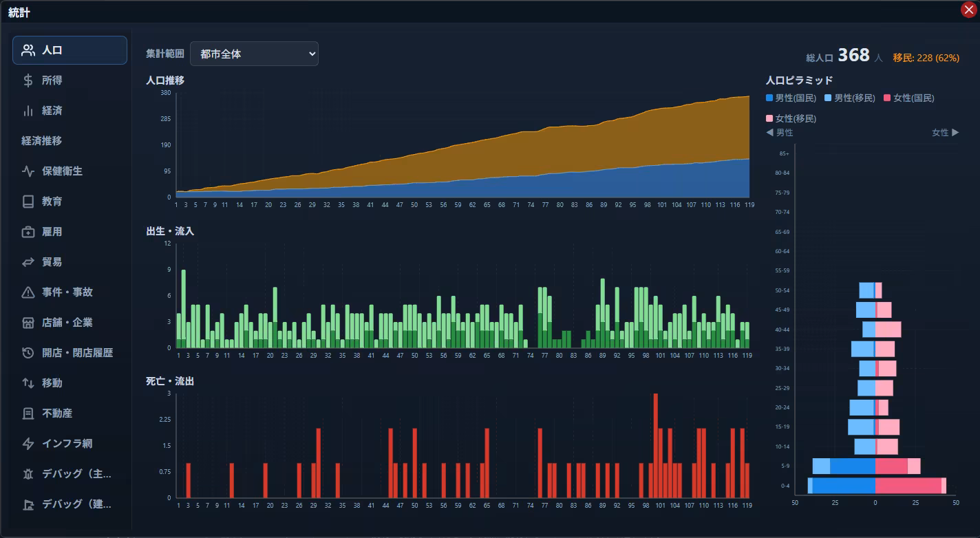Click the bar chart icon for 経済

pos(28,111)
